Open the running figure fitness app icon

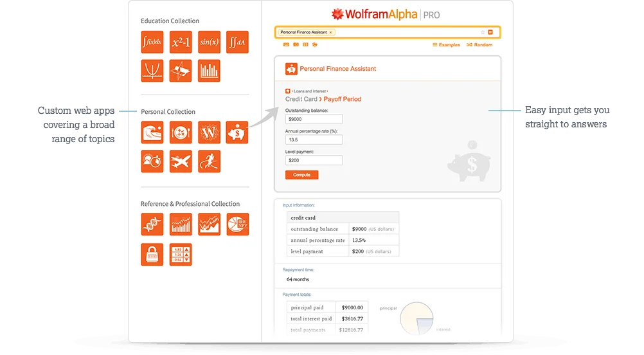[x=209, y=161]
